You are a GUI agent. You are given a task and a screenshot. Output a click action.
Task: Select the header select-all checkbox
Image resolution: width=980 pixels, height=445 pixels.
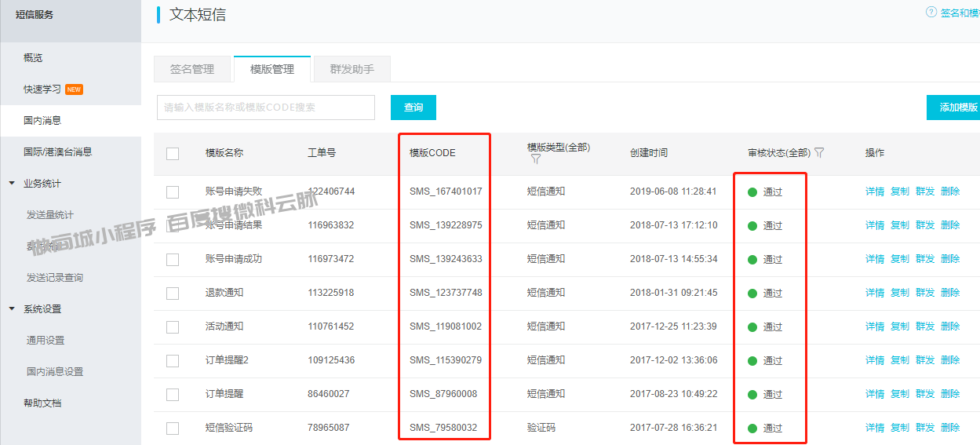(173, 154)
